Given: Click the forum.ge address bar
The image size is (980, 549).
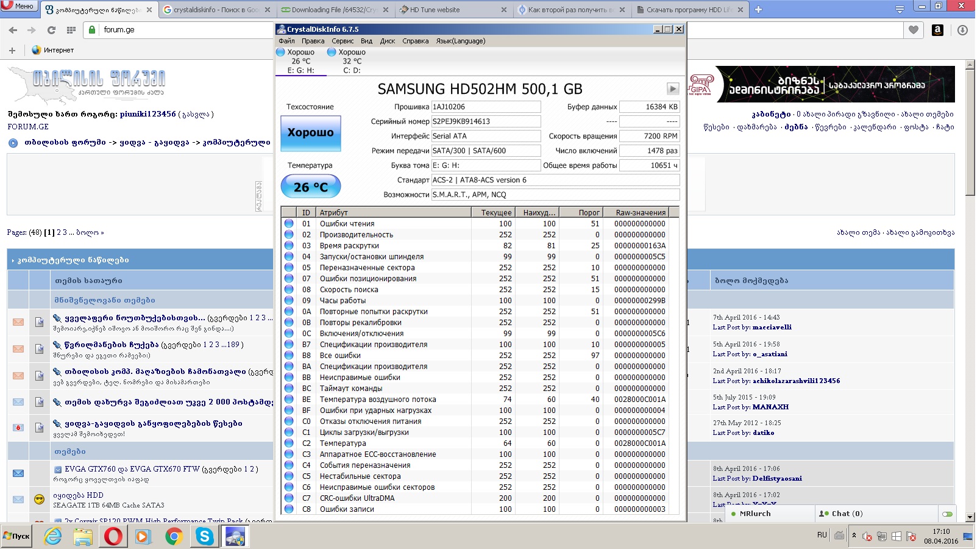Looking at the screenshot, I should point(183,29).
